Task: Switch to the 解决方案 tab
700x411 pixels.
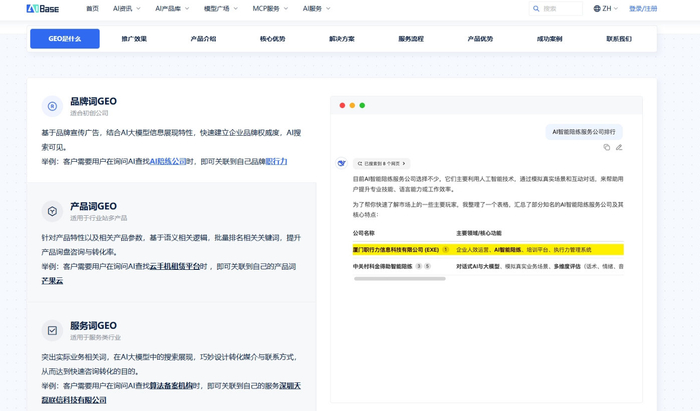Action: (342, 39)
